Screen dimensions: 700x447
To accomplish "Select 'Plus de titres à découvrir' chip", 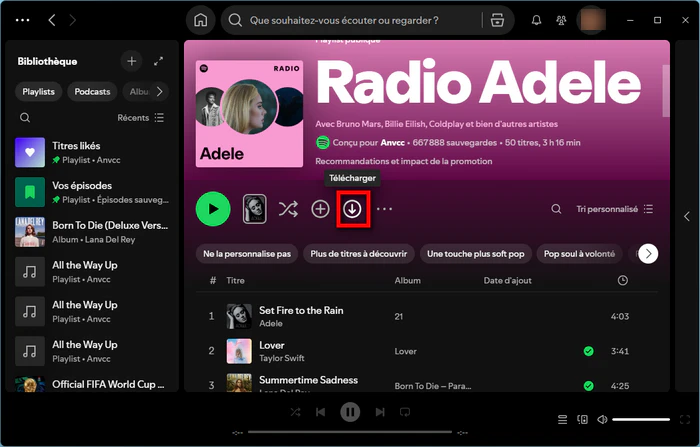I will coord(358,254).
